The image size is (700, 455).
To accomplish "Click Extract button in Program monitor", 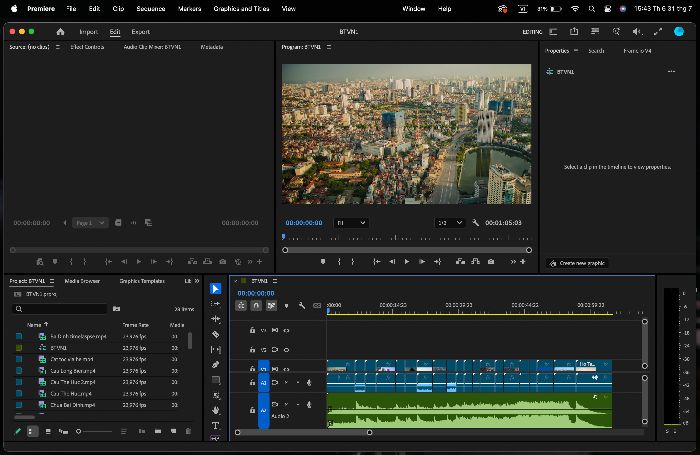I will (x=475, y=262).
